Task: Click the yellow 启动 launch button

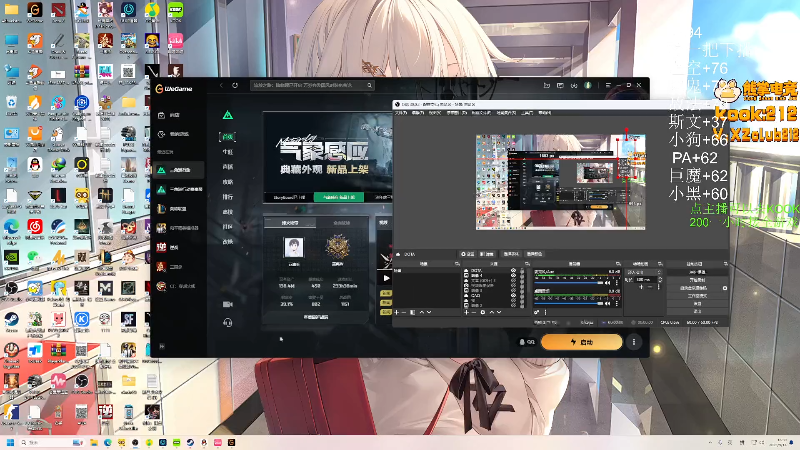Action: [582, 342]
